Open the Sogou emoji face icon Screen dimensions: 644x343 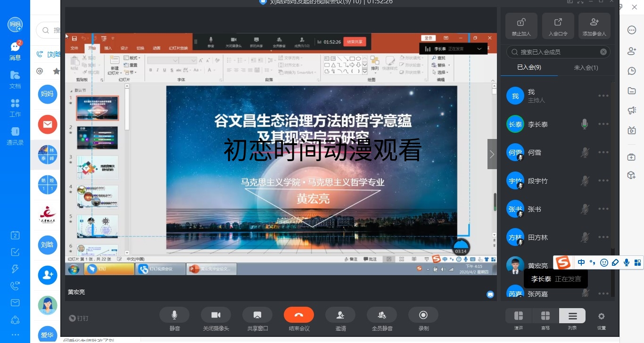tap(604, 262)
